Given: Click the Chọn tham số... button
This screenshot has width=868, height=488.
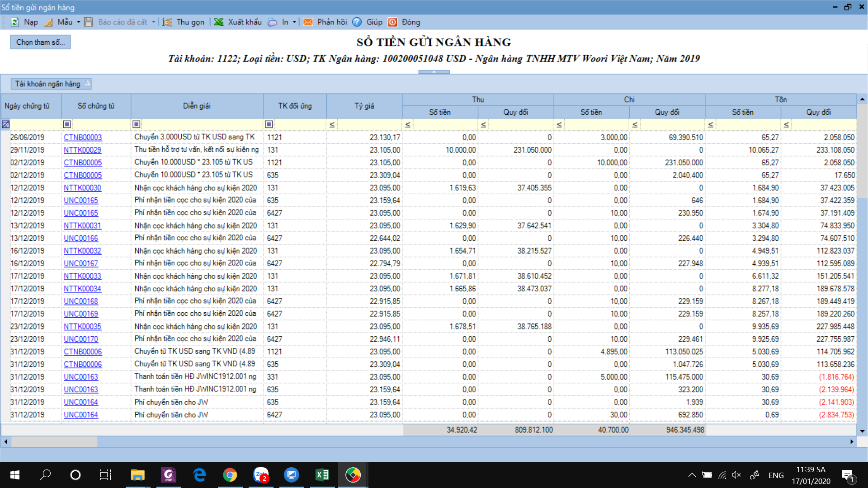Looking at the screenshot, I should point(41,42).
